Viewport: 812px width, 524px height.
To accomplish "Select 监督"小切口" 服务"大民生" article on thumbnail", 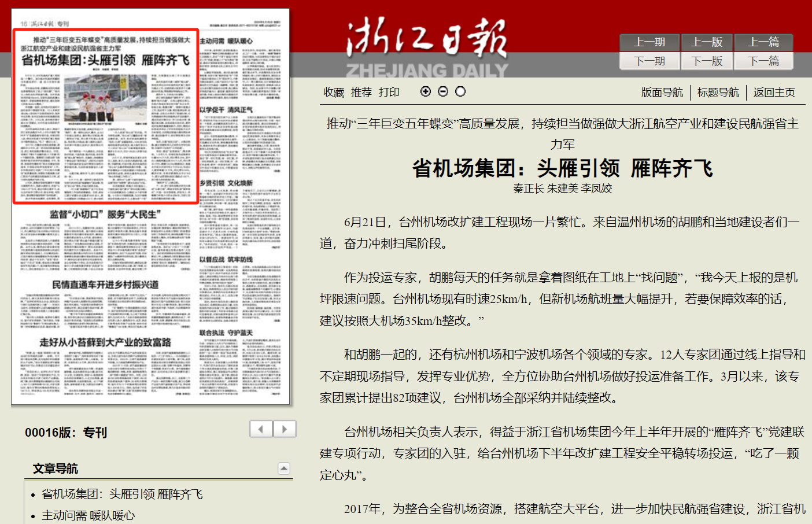I will 105,215.
